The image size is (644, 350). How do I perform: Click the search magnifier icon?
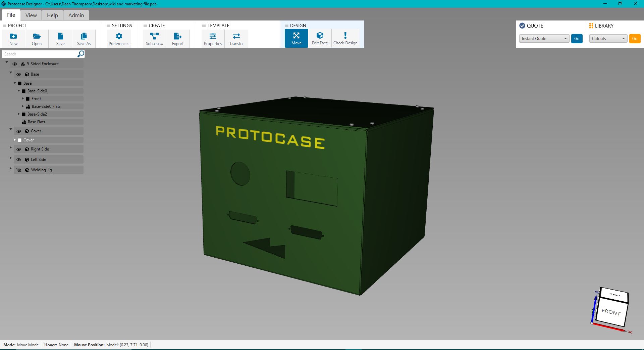point(81,54)
